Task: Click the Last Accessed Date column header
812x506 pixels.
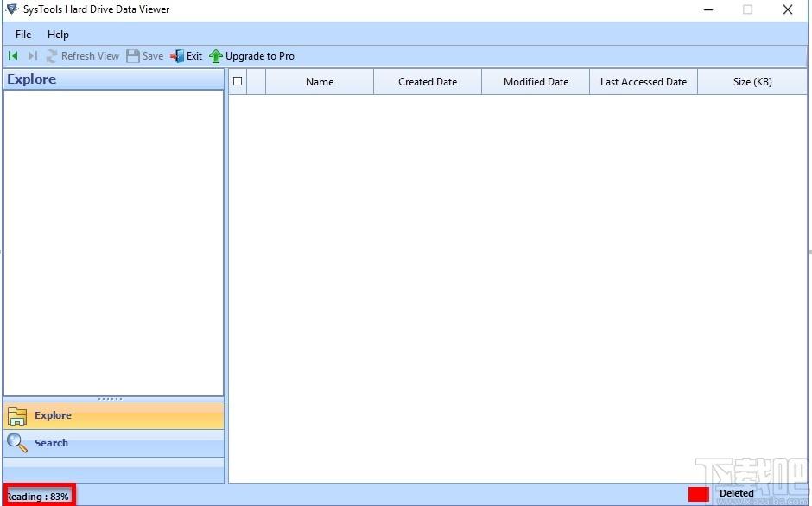Action: click(644, 82)
